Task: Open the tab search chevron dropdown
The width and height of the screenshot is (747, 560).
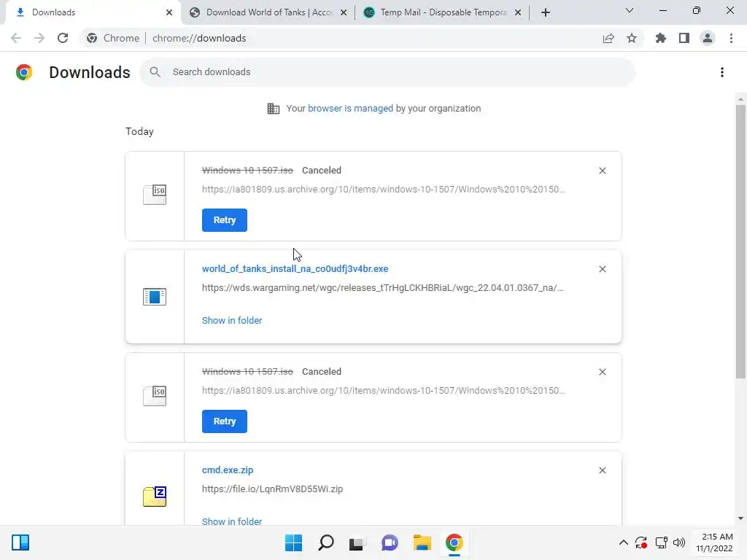Action: 630,10
